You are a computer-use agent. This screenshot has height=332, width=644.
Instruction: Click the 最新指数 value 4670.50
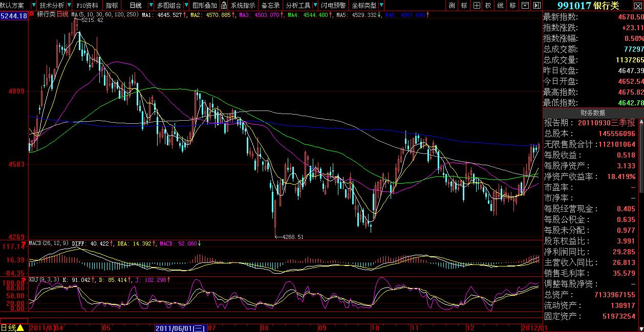[631, 17]
